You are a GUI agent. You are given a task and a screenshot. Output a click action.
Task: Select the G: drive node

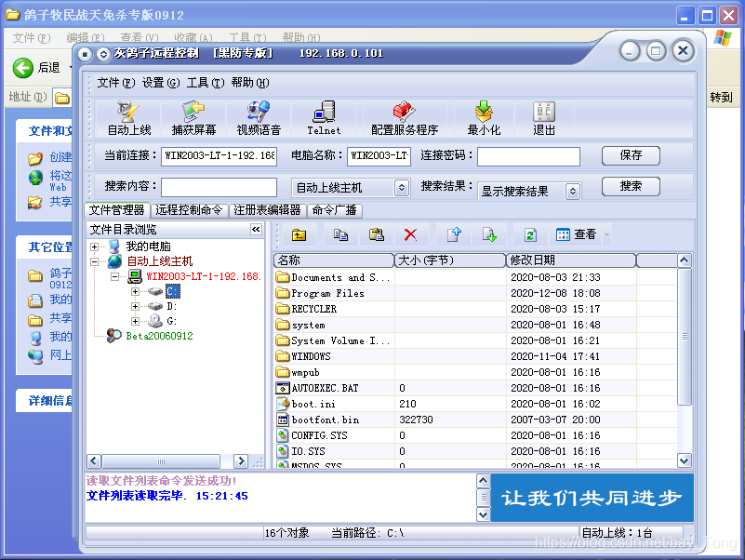point(171,321)
